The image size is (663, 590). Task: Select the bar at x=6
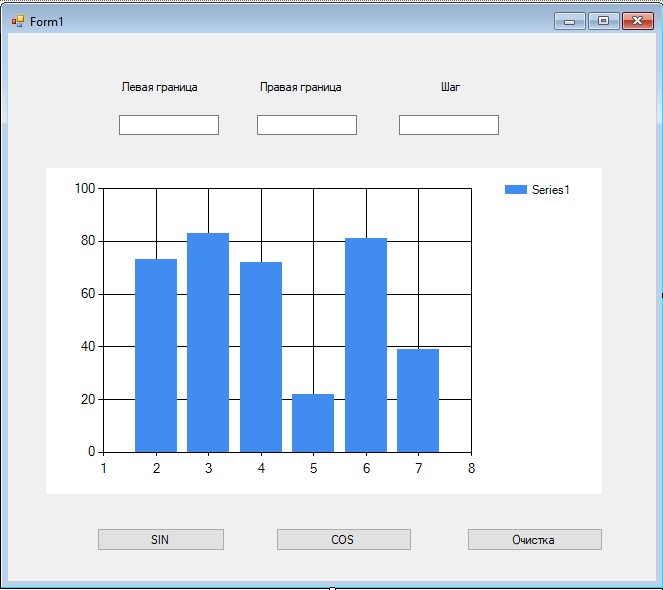(366, 344)
